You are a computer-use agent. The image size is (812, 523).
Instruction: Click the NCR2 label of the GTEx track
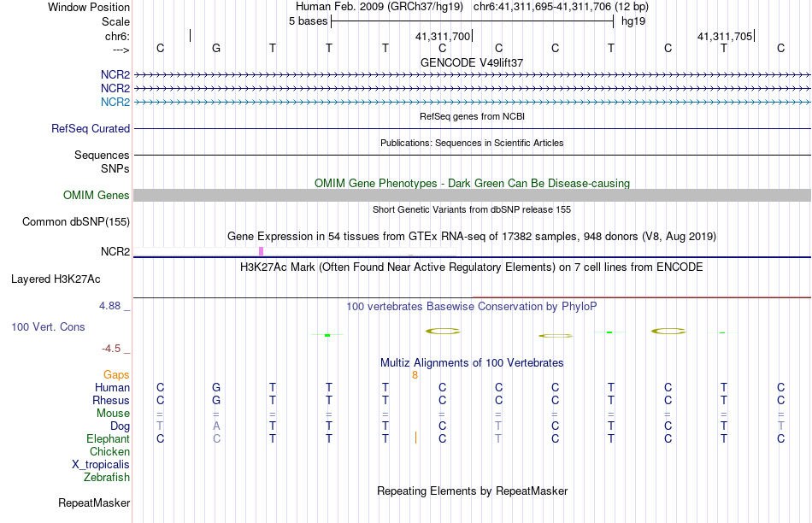[x=115, y=251]
